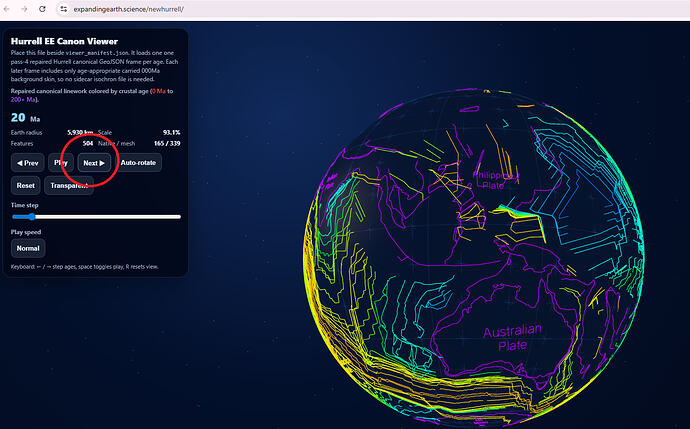Click the purple 200+ Ma legend text
690x429 pixels.
point(23,99)
